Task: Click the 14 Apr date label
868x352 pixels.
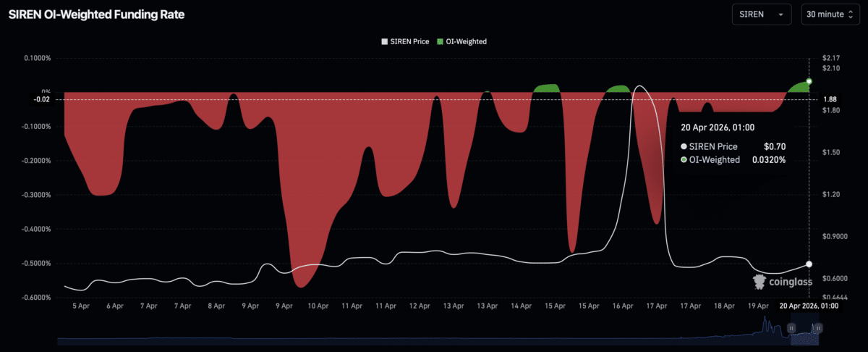Action: point(522,306)
